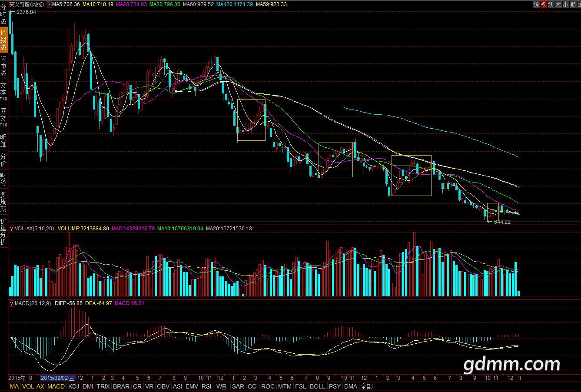Switch to the ROC indicator
Image resolution: width=581 pixels, height=392 pixels.
(268, 386)
